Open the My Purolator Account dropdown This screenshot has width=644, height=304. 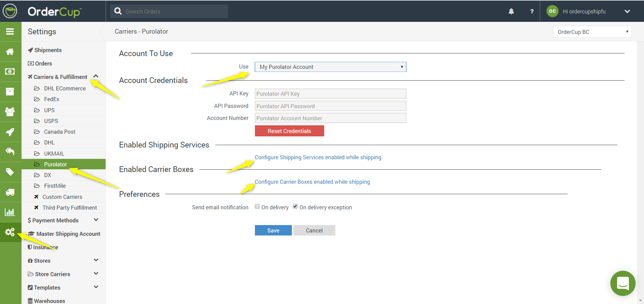330,67
